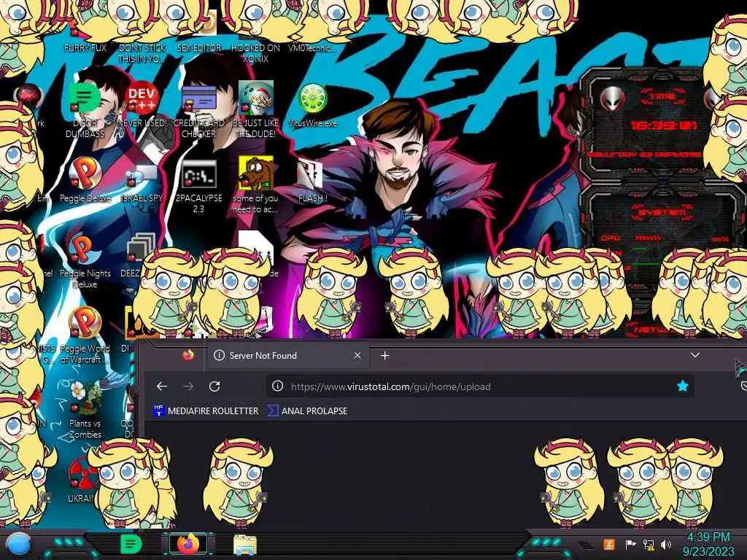Click Firefox back arrow button
This screenshot has width=747, height=560.
tap(162, 386)
